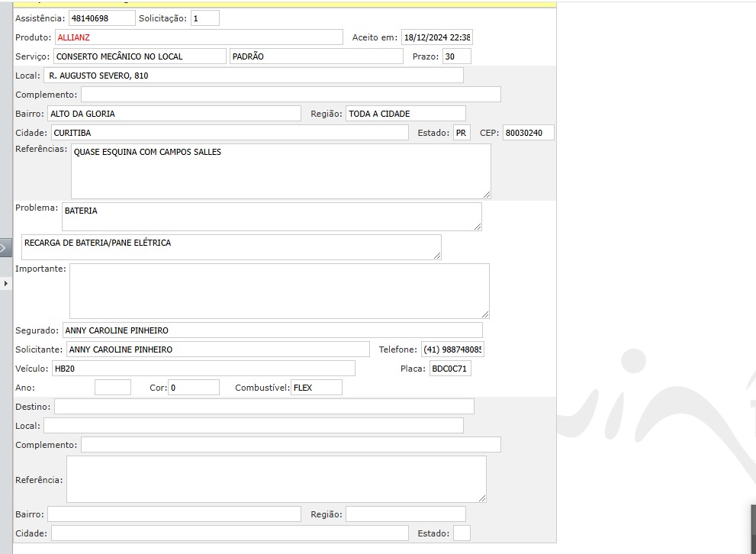Image resolution: width=756 pixels, height=554 pixels.
Task: Click the small black triangle on left edge
Action: [6, 283]
